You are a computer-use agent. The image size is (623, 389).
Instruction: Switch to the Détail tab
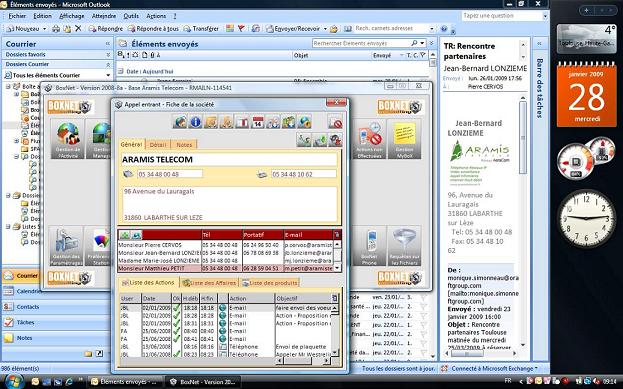[158, 145]
